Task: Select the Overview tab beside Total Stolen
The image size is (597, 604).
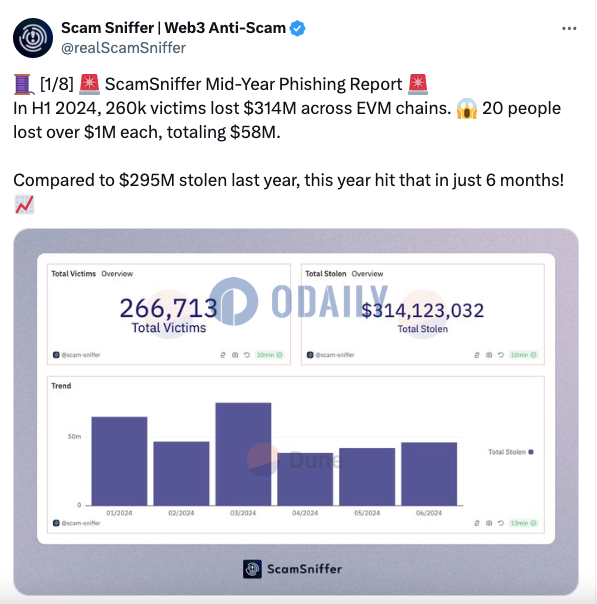Action: [x=367, y=274]
